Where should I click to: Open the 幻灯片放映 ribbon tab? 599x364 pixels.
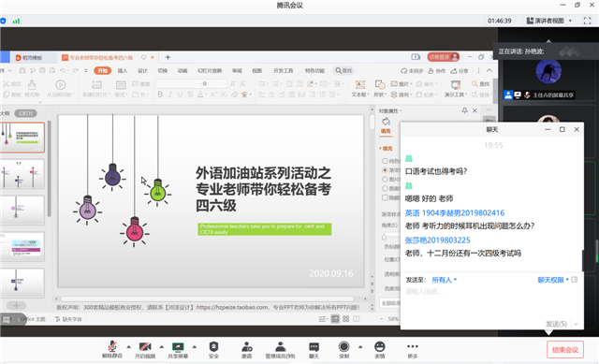point(210,71)
